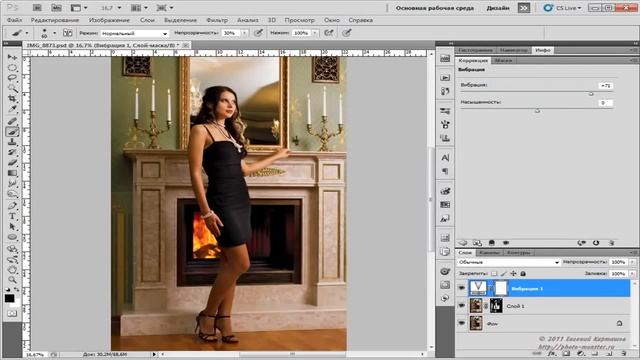
Task: Select the Brush tool in toolbox
Action: [12, 131]
